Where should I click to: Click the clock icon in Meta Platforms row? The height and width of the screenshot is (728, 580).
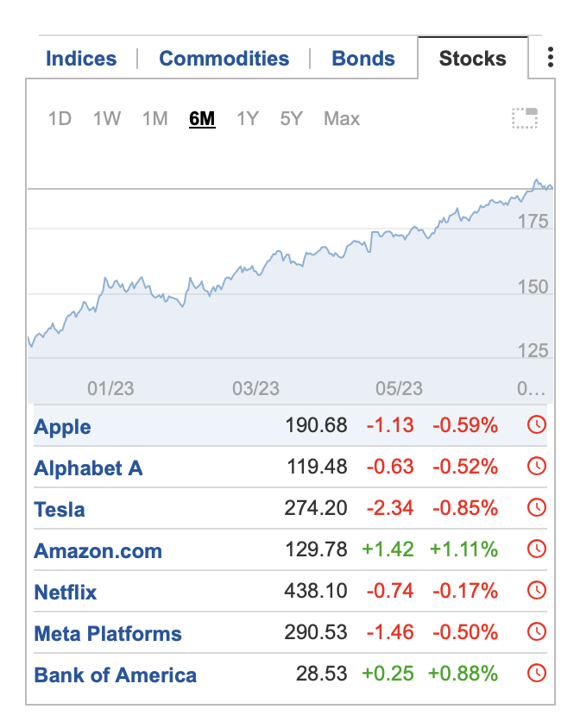point(537,632)
